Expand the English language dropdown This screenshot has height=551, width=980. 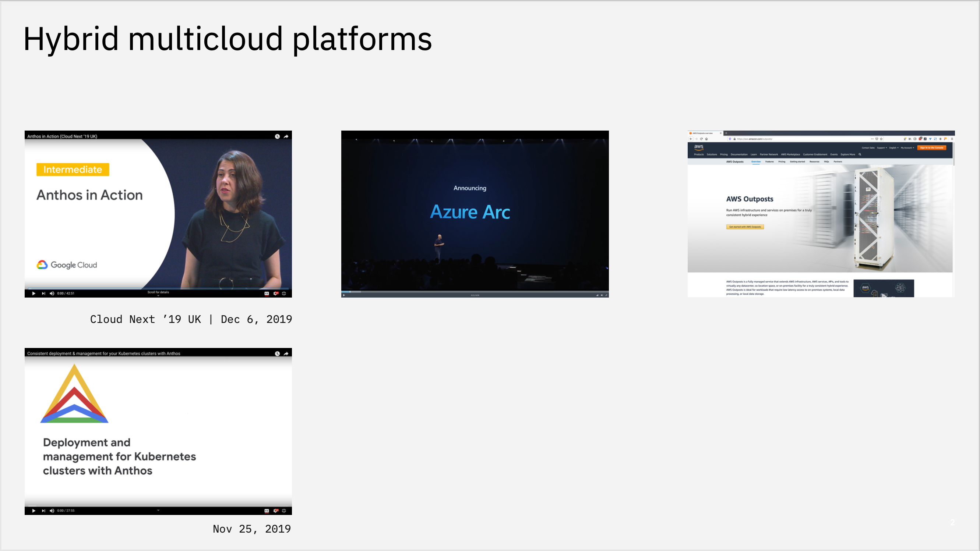click(894, 148)
